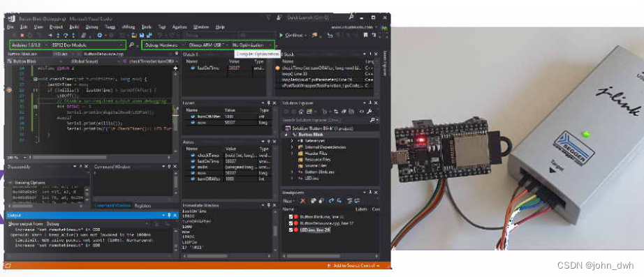Collapse the checkTimer function code block
The height and width of the screenshot is (277, 644).
[36, 79]
